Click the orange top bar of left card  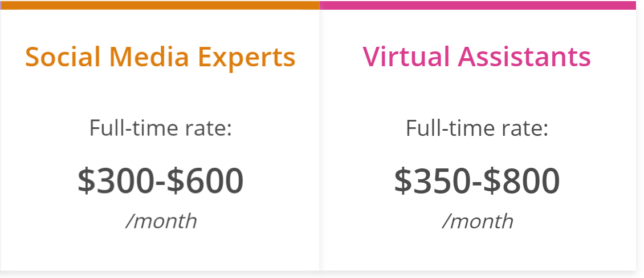(x=160, y=5)
